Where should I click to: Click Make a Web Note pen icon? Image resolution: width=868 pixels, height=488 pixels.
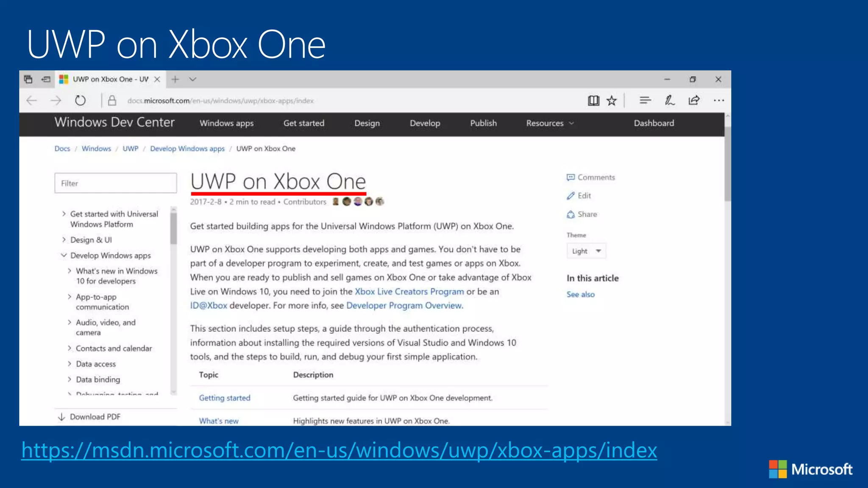click(x=670, y=100)
